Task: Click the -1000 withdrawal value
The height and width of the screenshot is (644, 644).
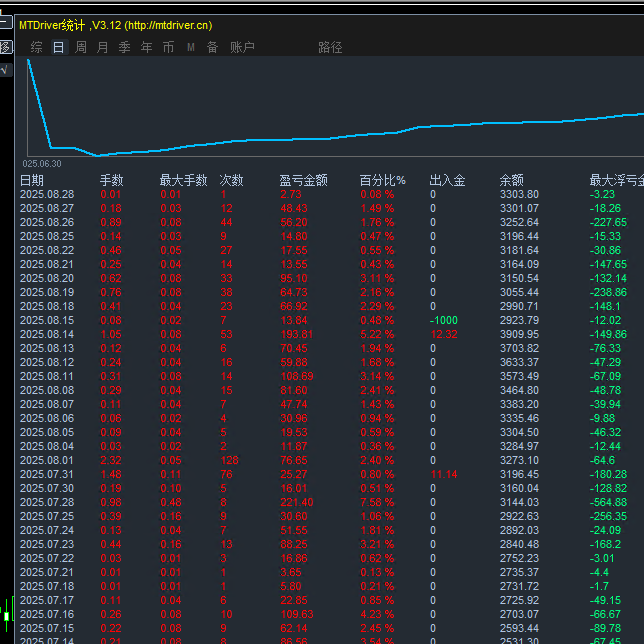Action: tap(444, 320)
